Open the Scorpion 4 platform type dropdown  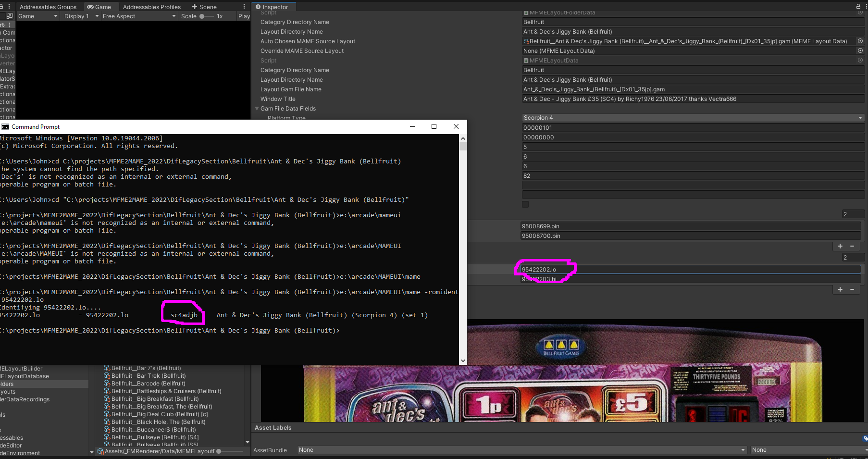693,118
